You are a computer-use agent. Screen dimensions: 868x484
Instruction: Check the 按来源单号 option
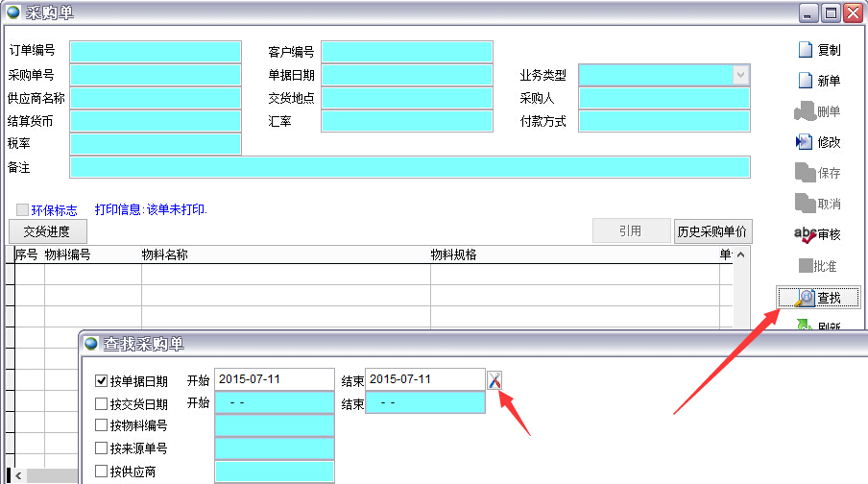[x=102, y=448]
